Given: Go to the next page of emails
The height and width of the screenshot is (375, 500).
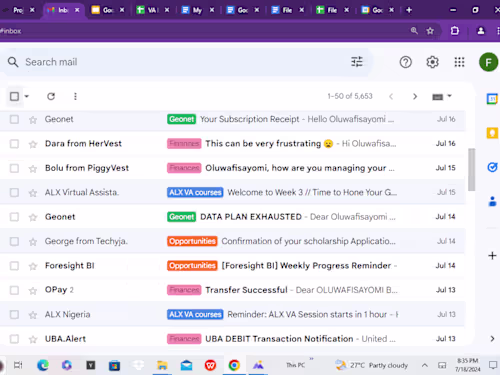Looking at the screenshot, I should click(415, 96).
